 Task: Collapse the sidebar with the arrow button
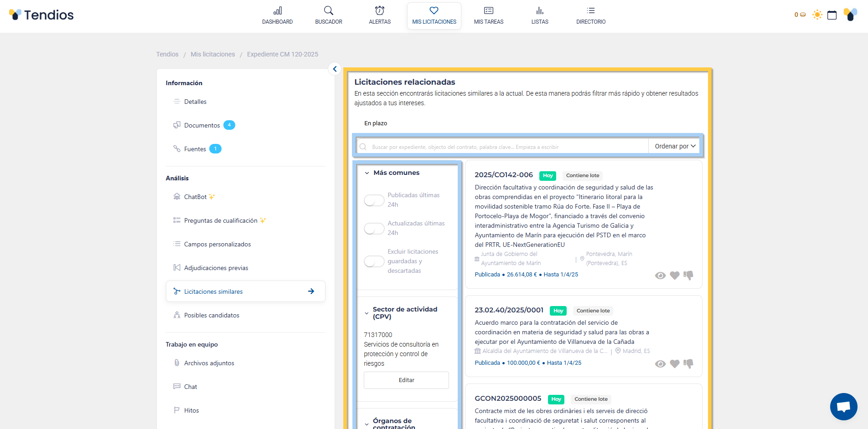[x=335, y=69]
